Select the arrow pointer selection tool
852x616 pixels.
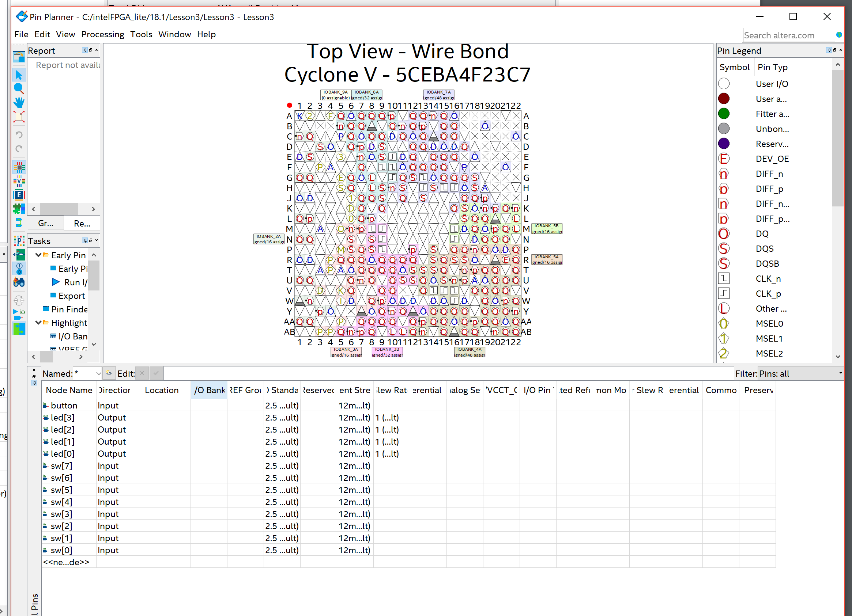(x=19, y=75)
